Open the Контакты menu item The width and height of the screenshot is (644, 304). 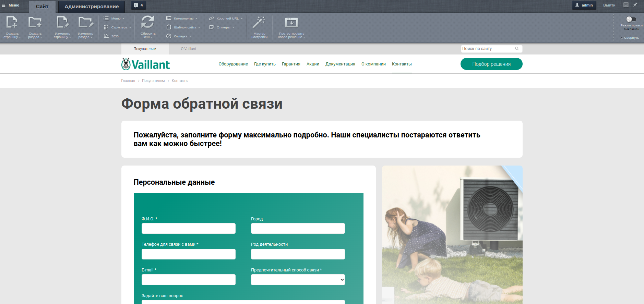point(402,64)
